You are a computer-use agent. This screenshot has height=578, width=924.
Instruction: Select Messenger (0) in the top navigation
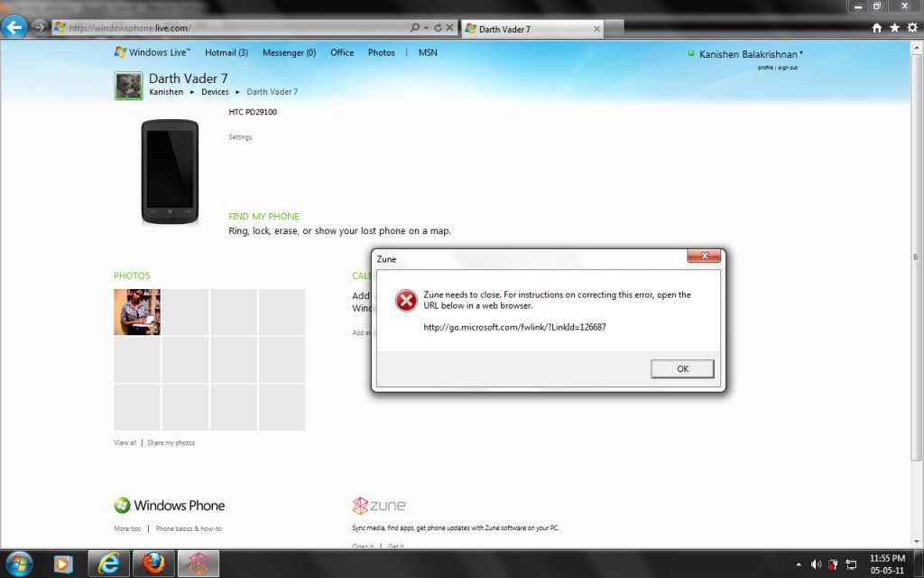(289, 52)
